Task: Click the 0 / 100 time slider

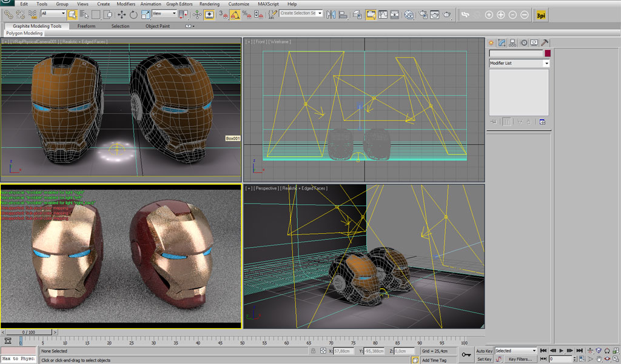Action: 29,333
